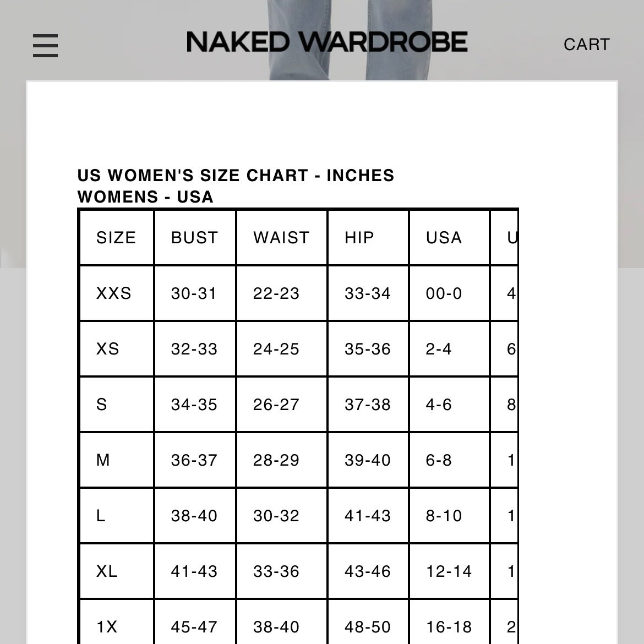Click the XL hip cell 43-46
644x644 pixels.
[x=368, y=571]
